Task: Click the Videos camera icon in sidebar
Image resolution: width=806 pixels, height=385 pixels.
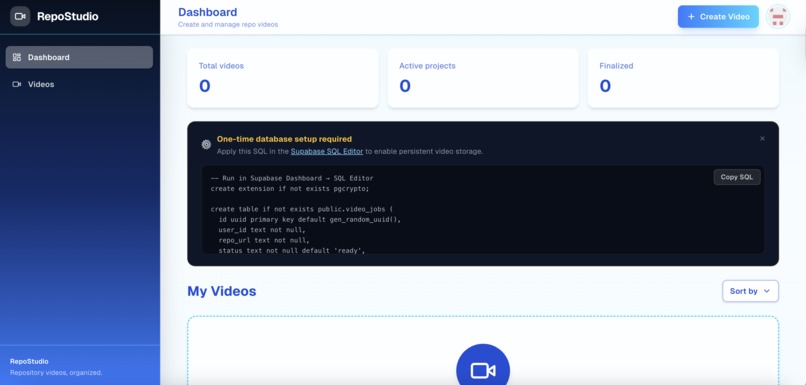Action: (16, 84)
